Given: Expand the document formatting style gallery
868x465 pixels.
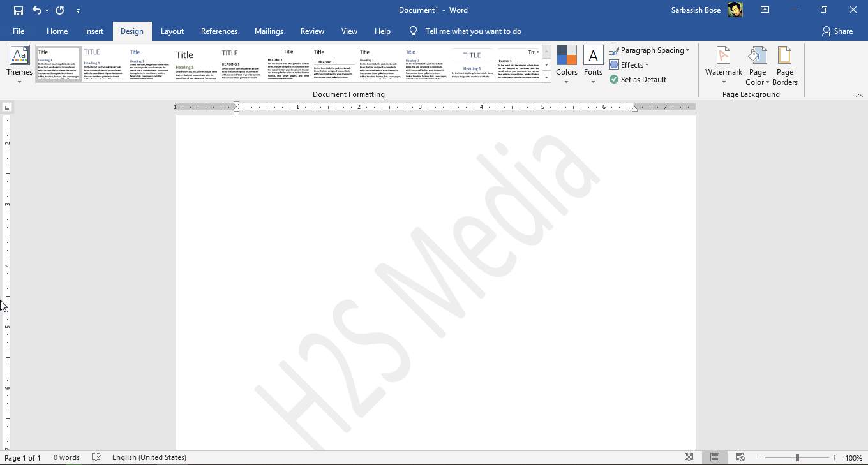Looking at the screenshot, I should pyautogui.click(x=546, y=77).
